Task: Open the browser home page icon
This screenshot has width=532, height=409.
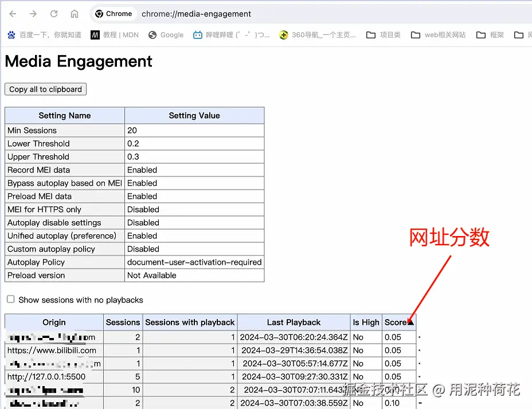Action: [x=75, y=14]
